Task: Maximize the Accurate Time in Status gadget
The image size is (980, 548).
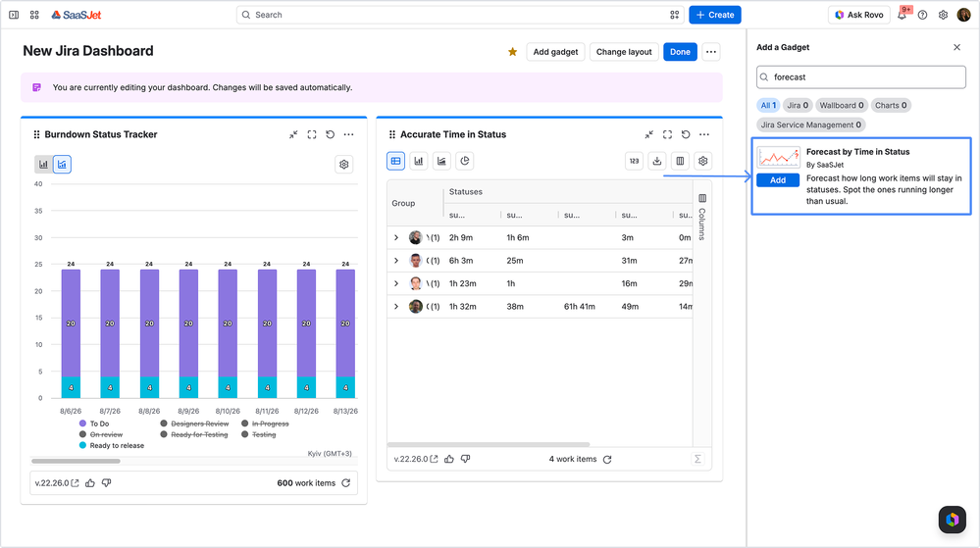Action: 667,134
